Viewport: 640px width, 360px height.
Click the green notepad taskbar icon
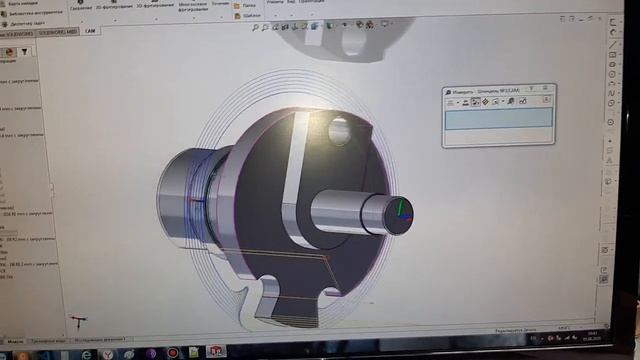193,351
